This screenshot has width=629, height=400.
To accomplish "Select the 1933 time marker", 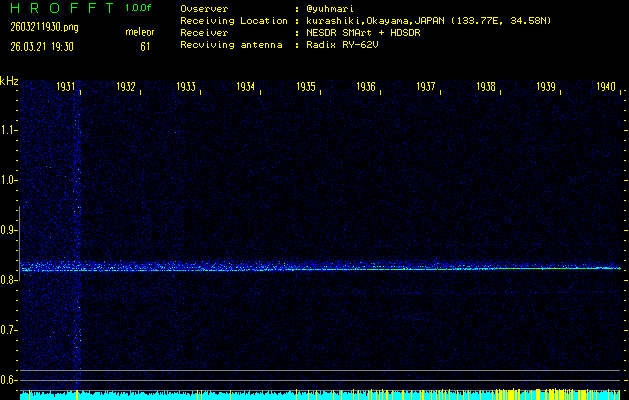I will coord(186,88).
